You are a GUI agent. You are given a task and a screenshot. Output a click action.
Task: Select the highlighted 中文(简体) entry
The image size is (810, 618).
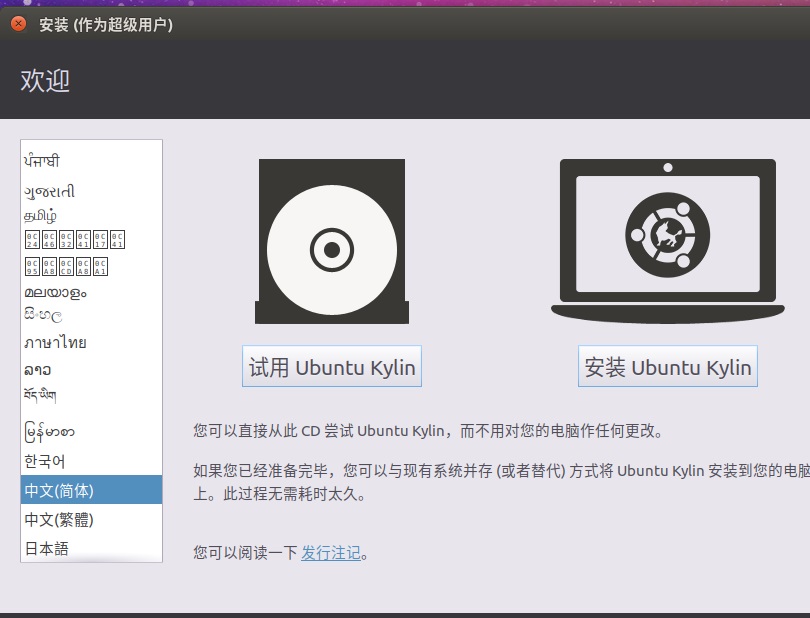point(59,490)
